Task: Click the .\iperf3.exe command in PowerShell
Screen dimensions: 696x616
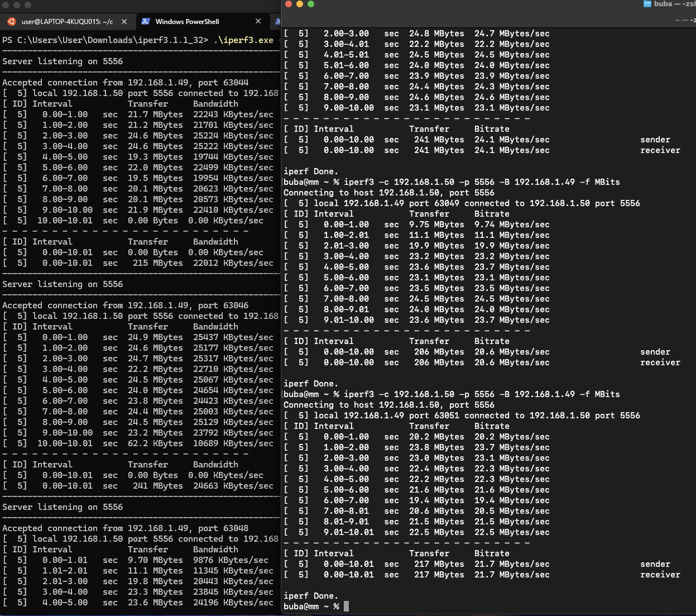Action: (243, 40)
